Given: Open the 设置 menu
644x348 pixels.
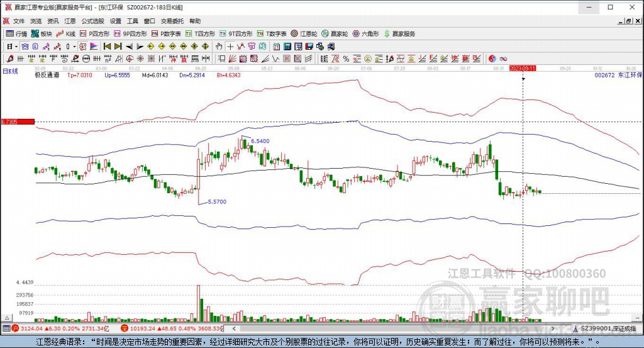Looking at the screenshot, I should click(x=116, y=21).
